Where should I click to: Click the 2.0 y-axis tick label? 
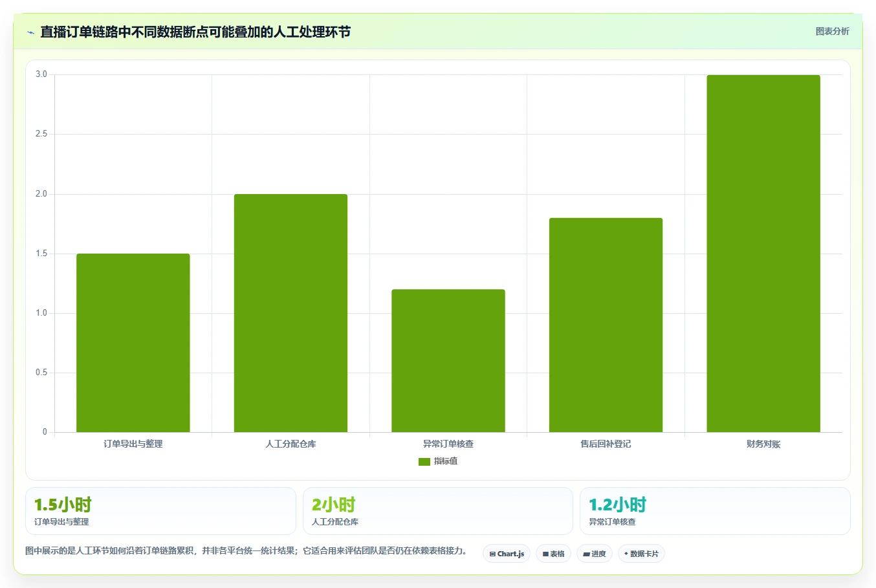[41, 194]
